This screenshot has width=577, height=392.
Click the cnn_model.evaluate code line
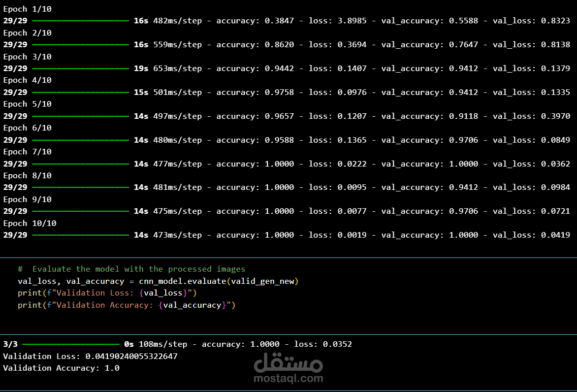(158, 281)
